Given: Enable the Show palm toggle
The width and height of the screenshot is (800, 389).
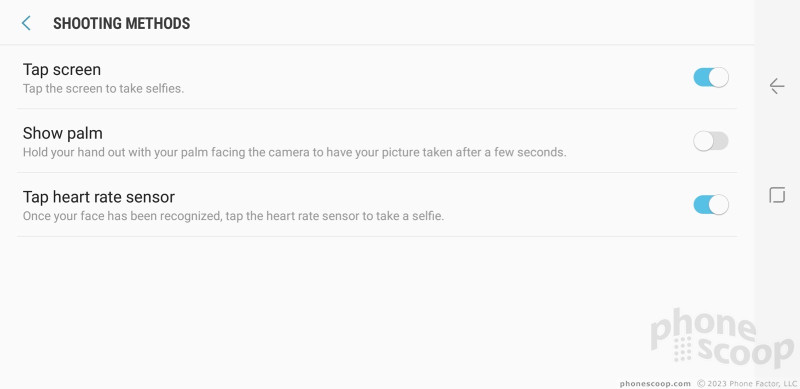Looking at the screenshot, I should click(711, 141).
